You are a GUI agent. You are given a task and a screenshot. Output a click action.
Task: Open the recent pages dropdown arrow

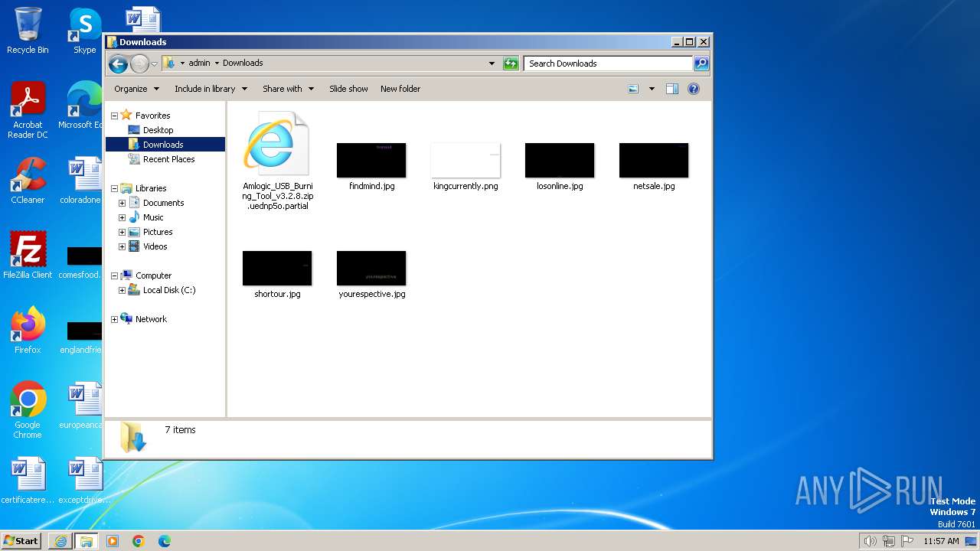(154, 64)
